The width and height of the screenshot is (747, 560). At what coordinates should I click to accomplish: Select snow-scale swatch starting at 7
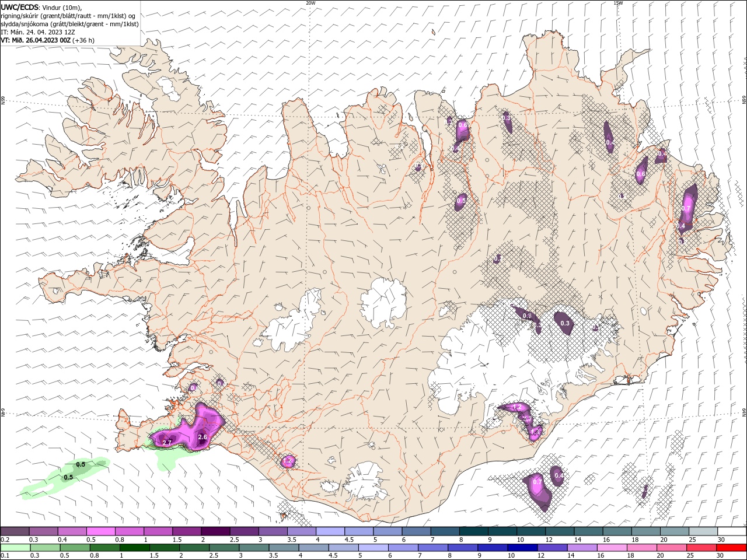click(x=445, y=531)
